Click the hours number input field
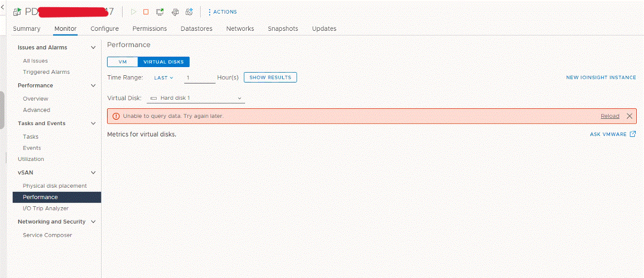The height and width of the screenshot is (278, 644). (x=200, y=78)
